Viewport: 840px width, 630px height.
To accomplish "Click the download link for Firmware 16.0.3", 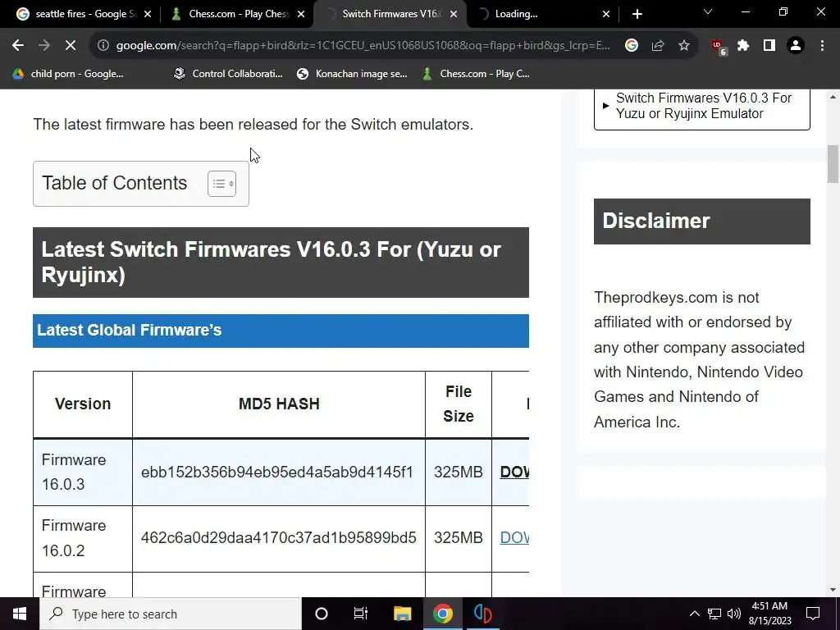I will (x=514, y=472).
